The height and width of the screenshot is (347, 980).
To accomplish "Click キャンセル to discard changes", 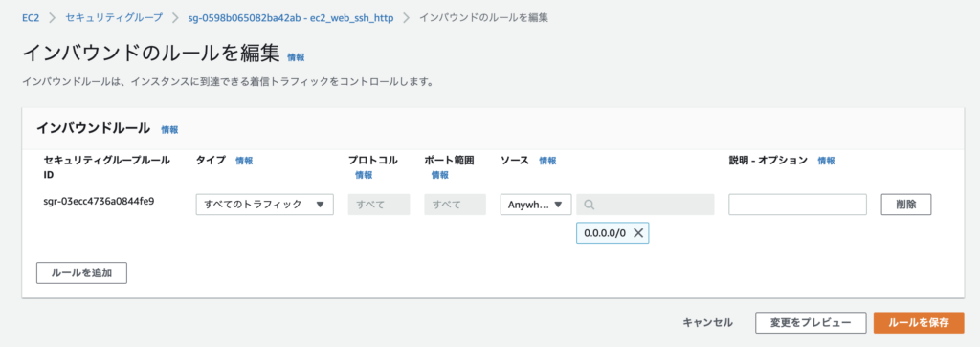I will click(x=707, y=323).
